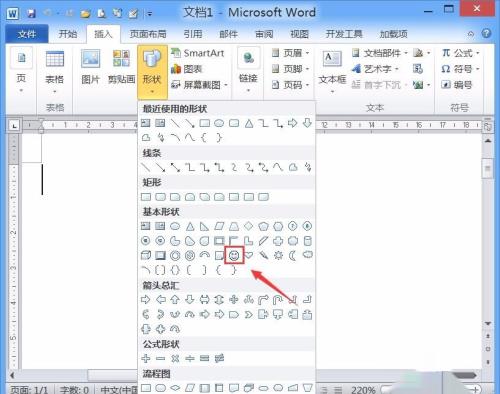Open the 剪贴画 clip art panel

point(121,67)
